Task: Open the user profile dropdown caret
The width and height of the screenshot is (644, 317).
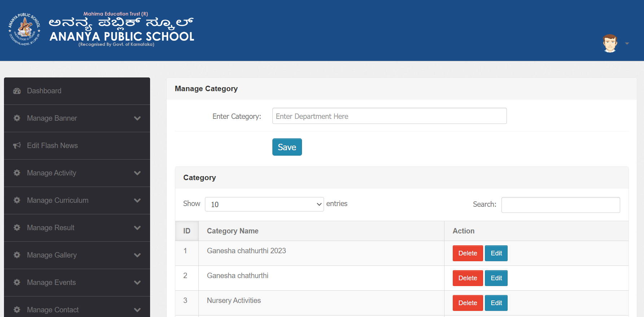Action: pyautogui.click(x=627, y=44)
